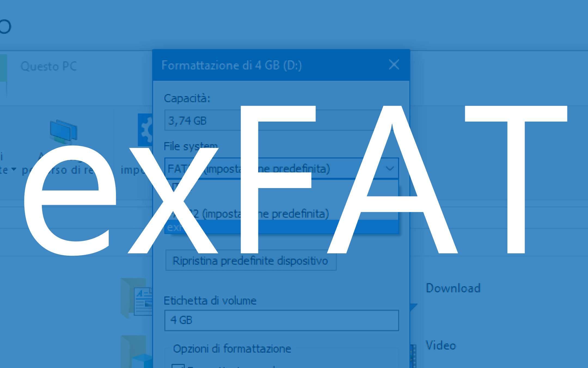Click the Video folder film strip icon
588x368 pixels.
coord(413,356)
